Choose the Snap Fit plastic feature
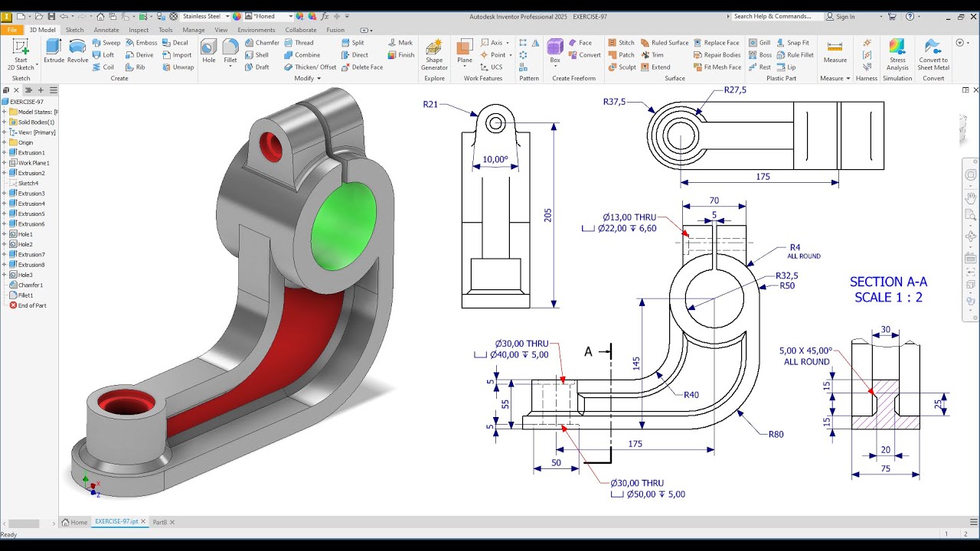 coord(792,43)
